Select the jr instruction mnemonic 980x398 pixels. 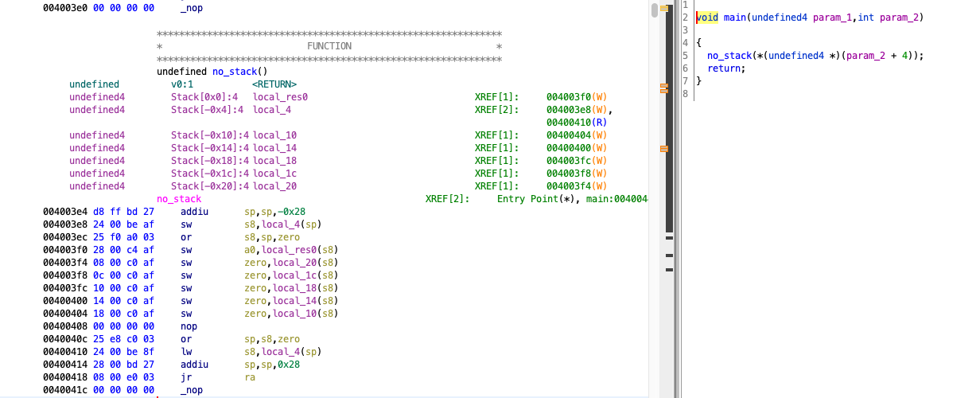coord(185,377)
